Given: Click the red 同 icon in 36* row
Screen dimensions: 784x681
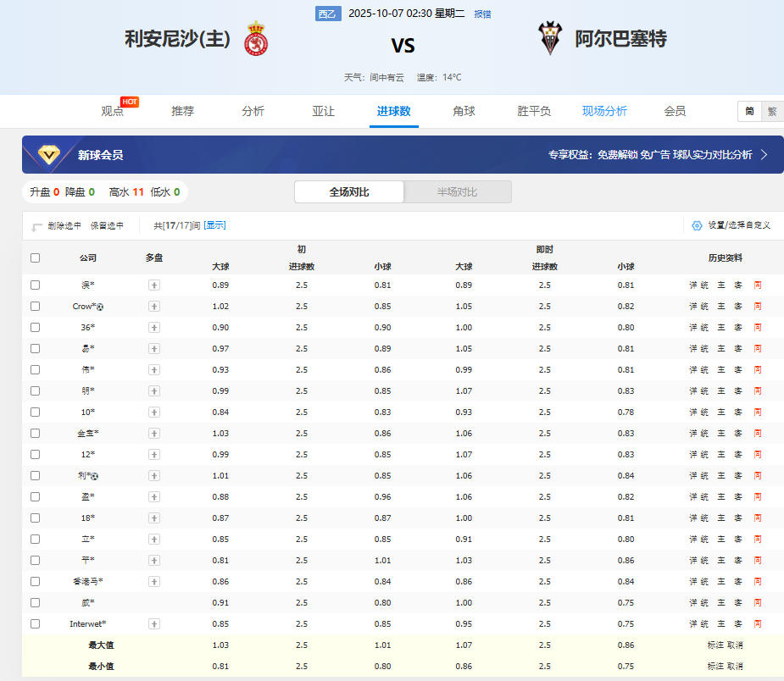Looking at the screenshot, I should [x=758, y=328].
